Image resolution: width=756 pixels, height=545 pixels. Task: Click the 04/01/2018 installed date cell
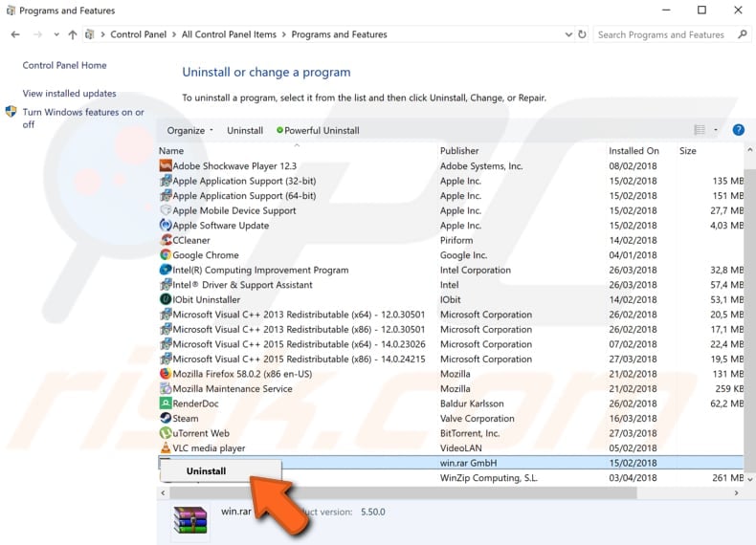pos(633,255)
